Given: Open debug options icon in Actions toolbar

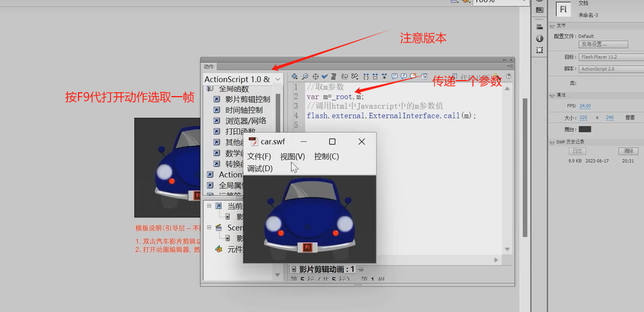Looking at the screenshot, I should pyautogui.click(x=354, y=76).
